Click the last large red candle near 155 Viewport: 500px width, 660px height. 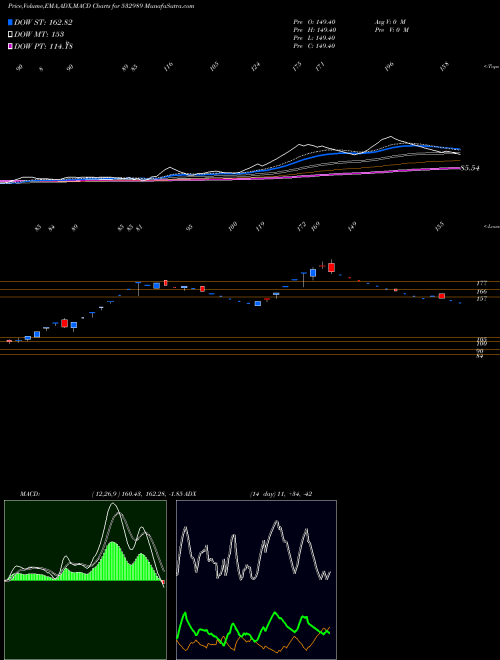(441, 296)
